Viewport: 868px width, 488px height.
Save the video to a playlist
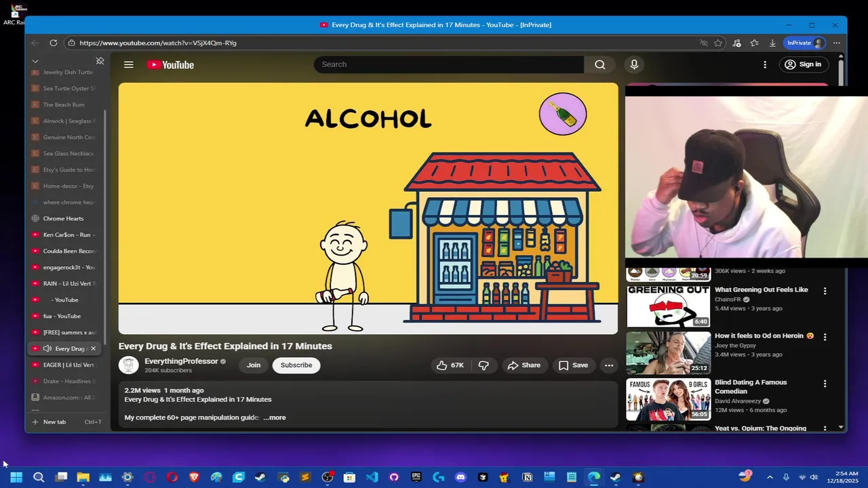pos(573,365)
